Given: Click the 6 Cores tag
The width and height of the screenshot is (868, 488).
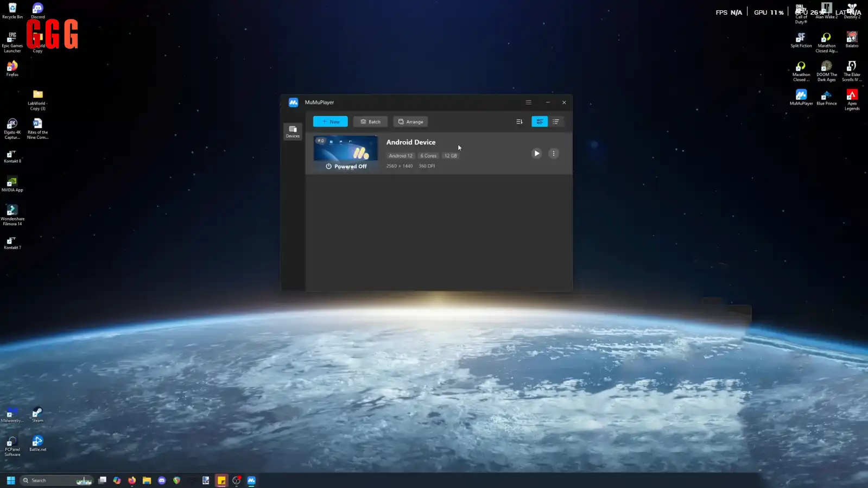Looking at the screenshot, I should (x=428, y=156).
